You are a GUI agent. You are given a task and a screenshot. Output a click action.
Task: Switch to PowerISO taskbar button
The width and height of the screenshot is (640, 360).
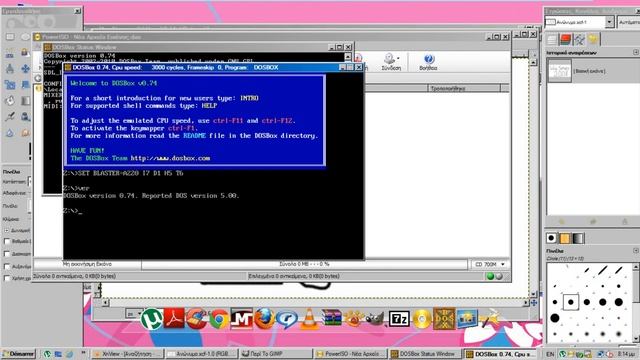click(x=351, y=354)
